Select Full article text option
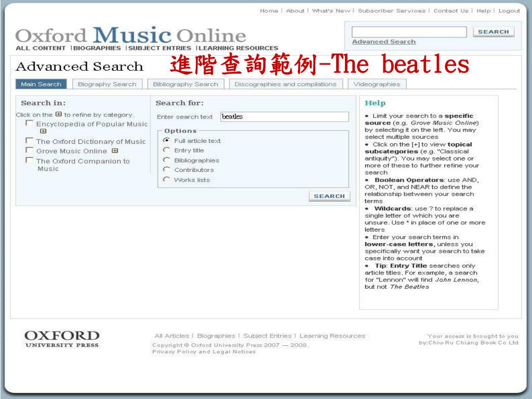Screen dimensions: 532x399 pyautogui.click(x=166, y=140)
